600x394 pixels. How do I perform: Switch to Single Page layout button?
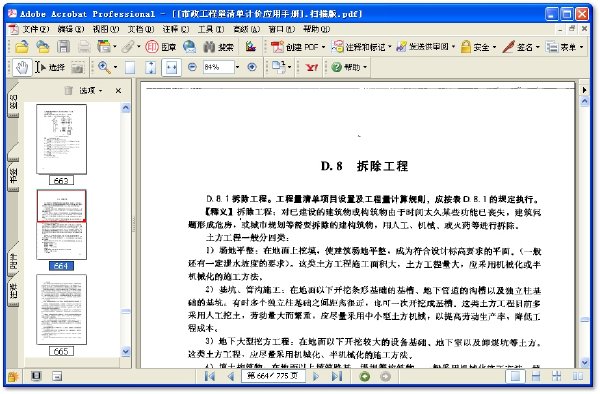coord(515,376)
